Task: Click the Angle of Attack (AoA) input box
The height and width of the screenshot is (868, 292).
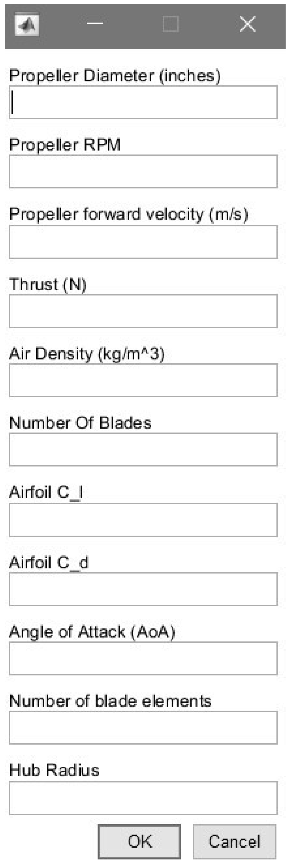Action: 143,658
